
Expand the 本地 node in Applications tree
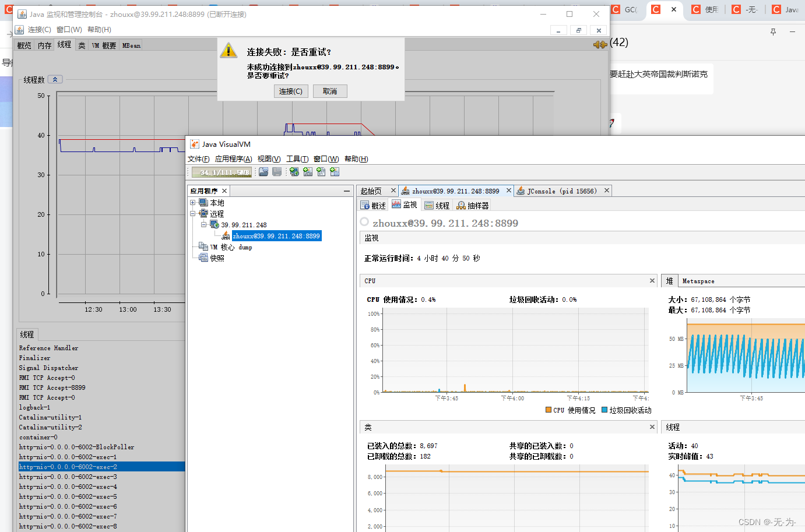pyautogui.click(x=193, y=202)
